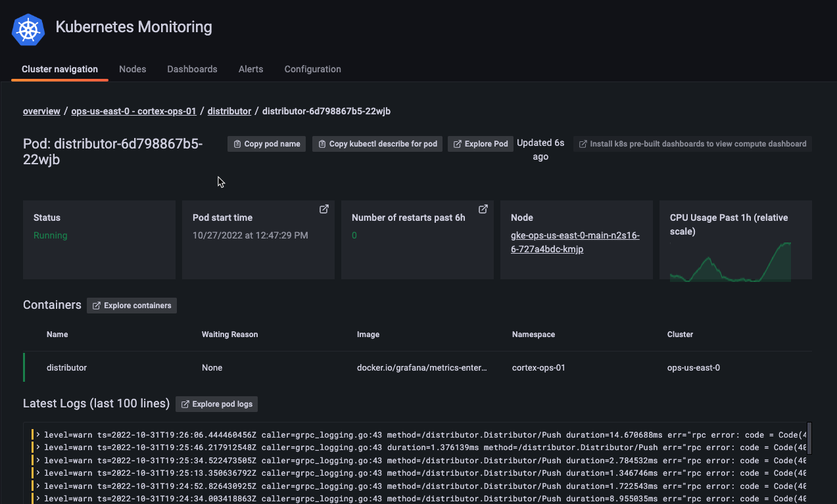Click the cortex-ops-01 namespace cell
The image size is (837, 504).
coord(538,368)
